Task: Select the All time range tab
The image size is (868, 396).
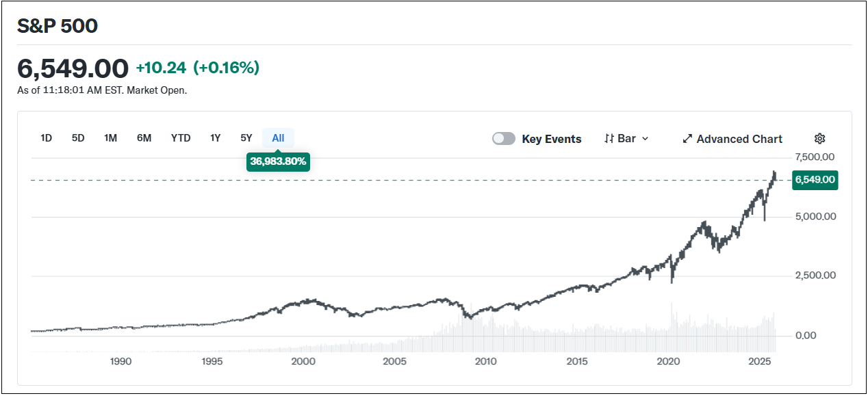Action: 278,138
